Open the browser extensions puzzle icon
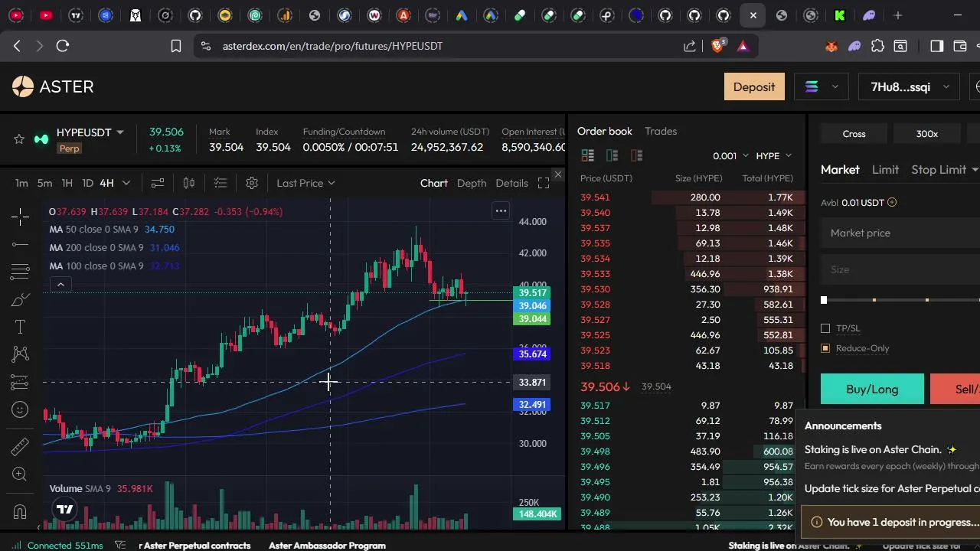The width and height of the screenshot is (980, 551). pos(878,46)
